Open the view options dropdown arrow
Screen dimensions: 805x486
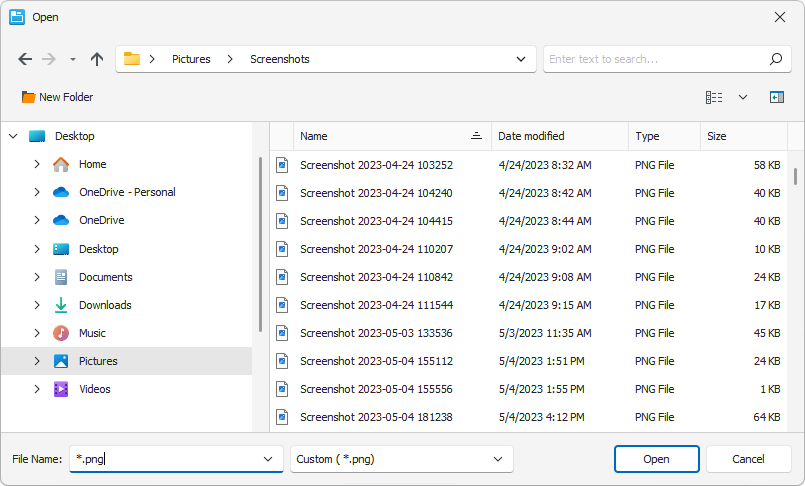pos(743,97)
